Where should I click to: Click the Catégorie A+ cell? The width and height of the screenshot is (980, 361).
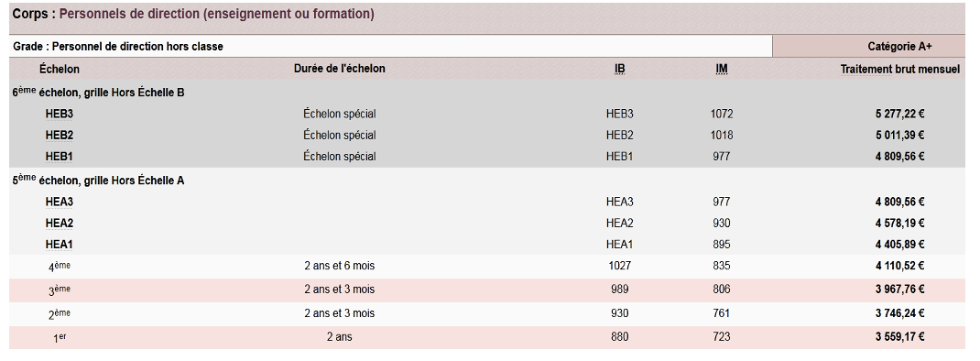[x=869, y=47]
